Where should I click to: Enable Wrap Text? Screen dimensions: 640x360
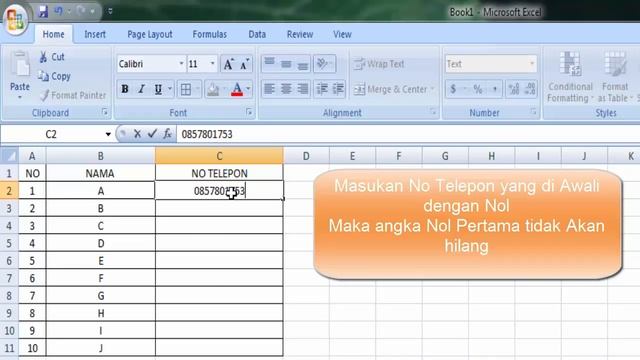tap(379, 64)
